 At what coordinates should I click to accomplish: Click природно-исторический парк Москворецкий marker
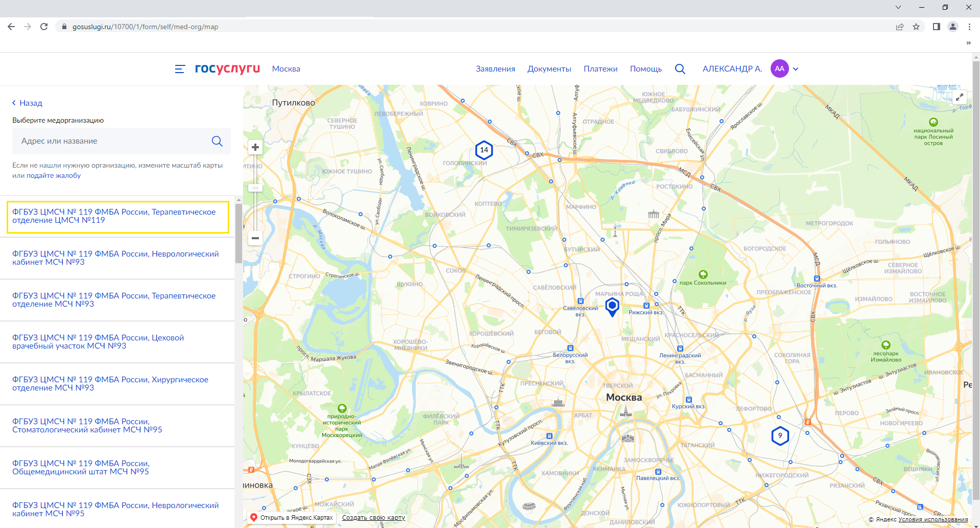click(x=342, y=408)
